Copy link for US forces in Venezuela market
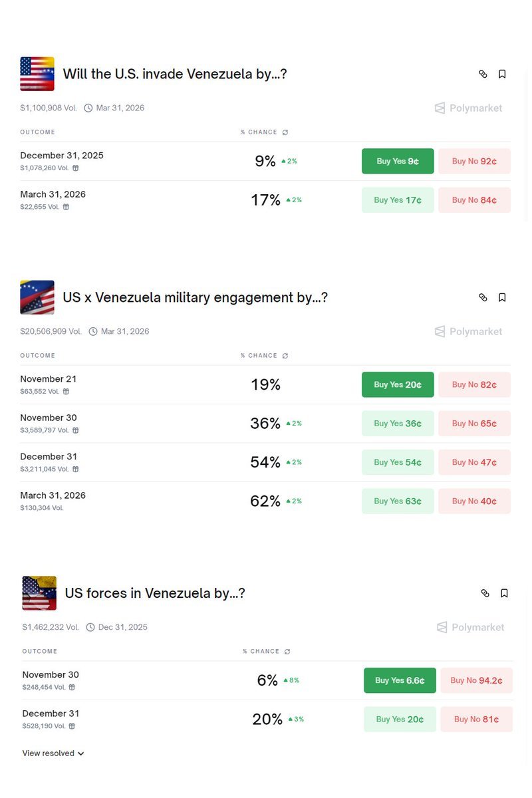 (485, 593)
